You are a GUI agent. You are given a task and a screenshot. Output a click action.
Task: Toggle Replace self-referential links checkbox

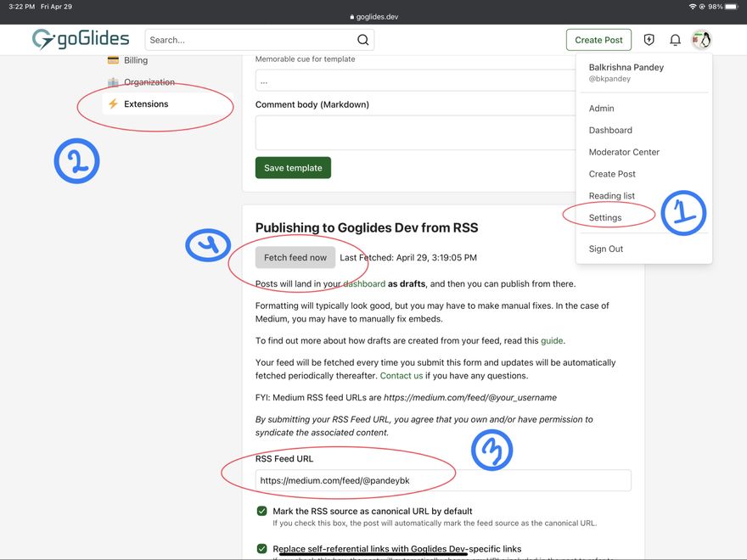262,549
